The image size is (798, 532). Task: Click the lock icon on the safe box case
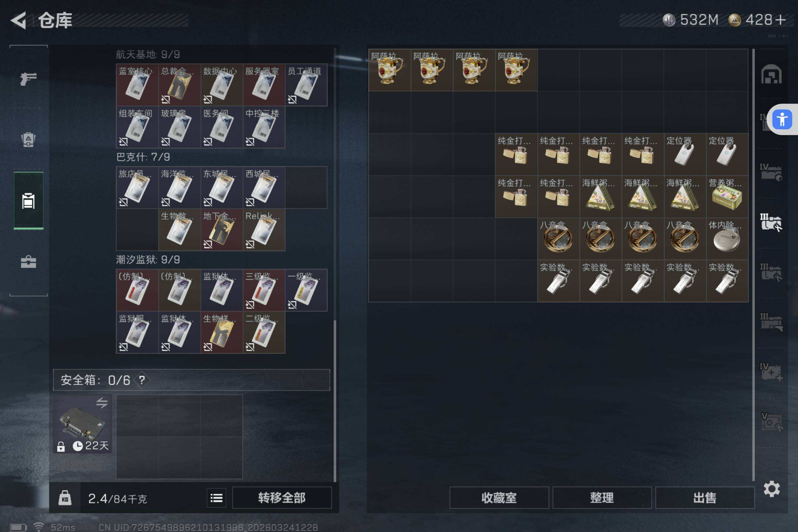(61, 446)
